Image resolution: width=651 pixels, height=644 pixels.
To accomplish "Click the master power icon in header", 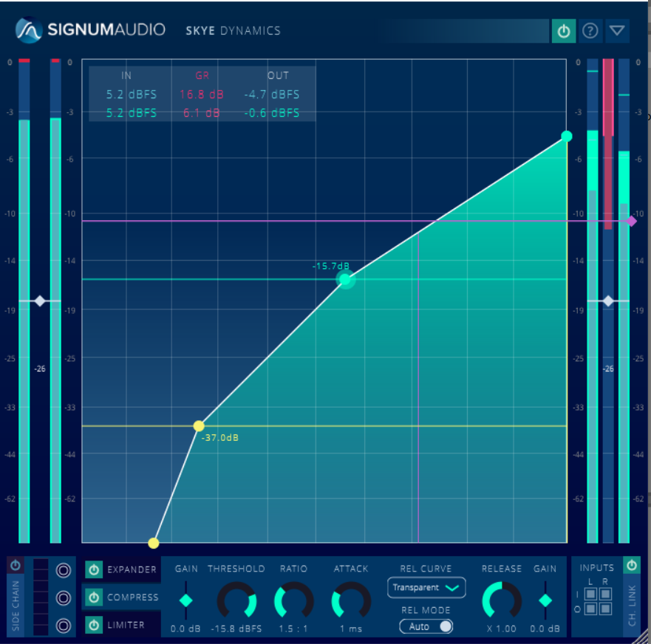I will point(563,31).
